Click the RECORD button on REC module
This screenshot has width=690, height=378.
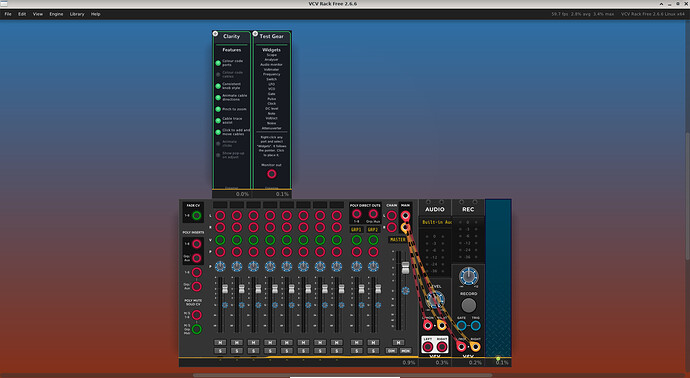tap(468, 305)
